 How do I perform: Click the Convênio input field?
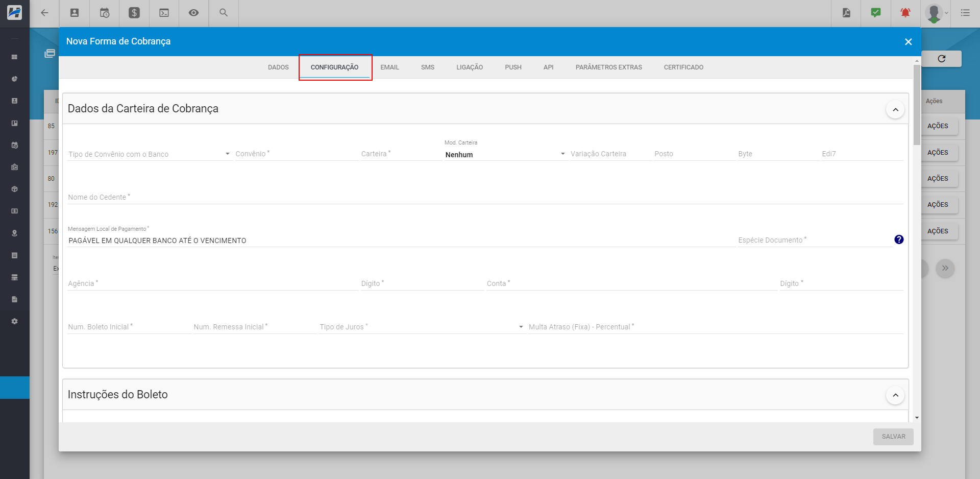coord(296,154)
